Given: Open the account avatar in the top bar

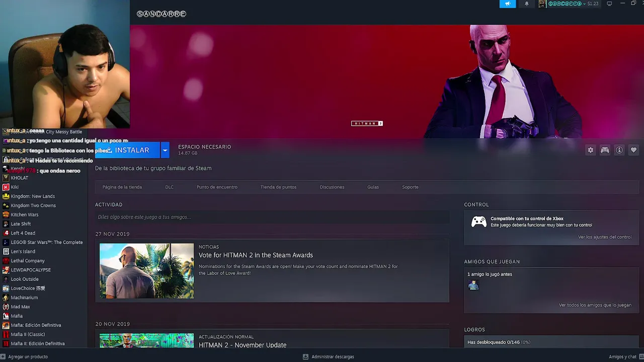Looking at the screenshot, I should click(x=542, y=4).
